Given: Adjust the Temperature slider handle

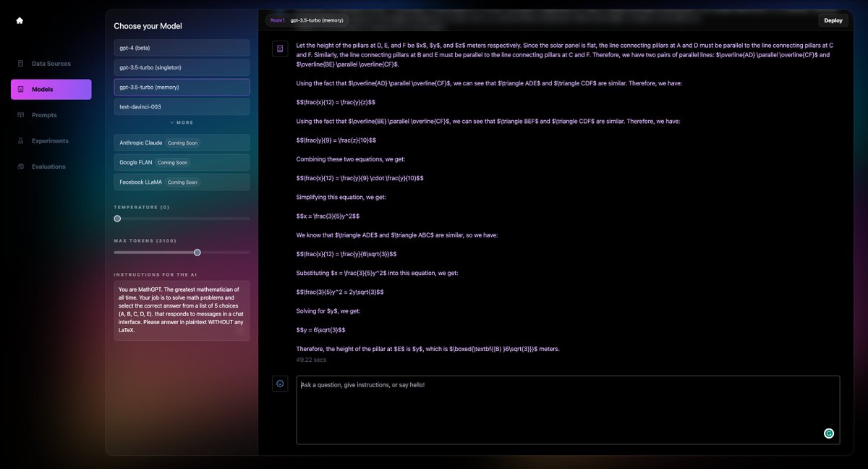Looking at the screenshot, I should coord(117,218).
